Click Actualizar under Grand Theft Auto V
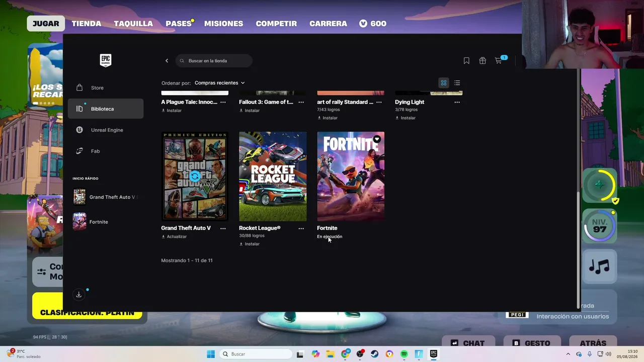Screen dimensions: 644x362 174,237
